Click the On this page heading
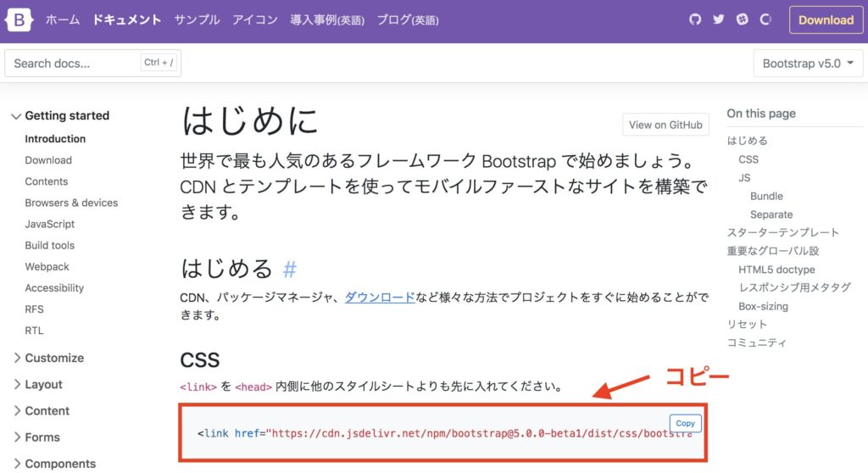868x473 pixels. pos(761,114)
